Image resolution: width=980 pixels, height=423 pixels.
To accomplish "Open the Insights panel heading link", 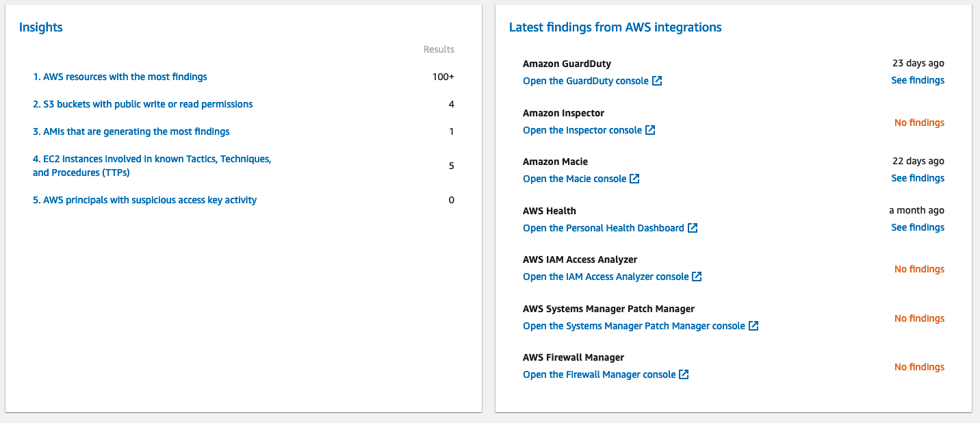I will point(41,27).
